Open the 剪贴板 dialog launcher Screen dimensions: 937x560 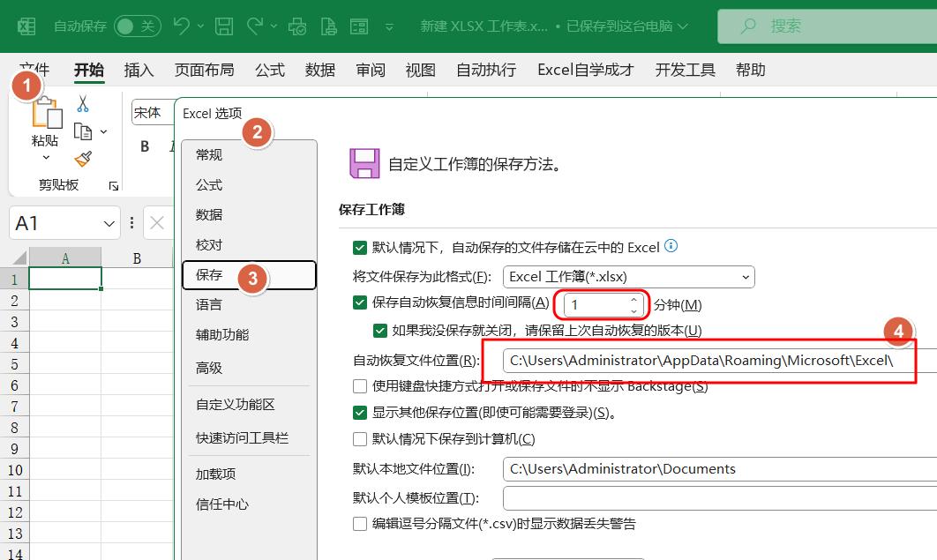[x=114, y=186]
